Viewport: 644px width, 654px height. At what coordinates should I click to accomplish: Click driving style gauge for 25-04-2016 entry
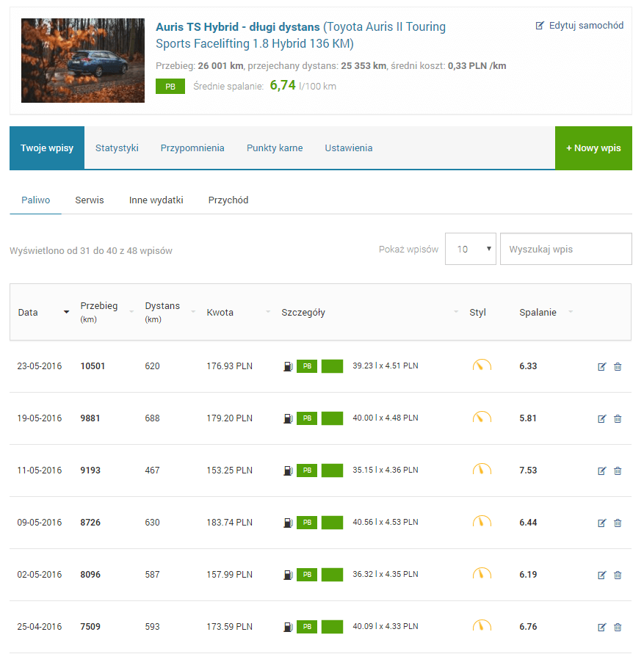click(x=482, y=626)
